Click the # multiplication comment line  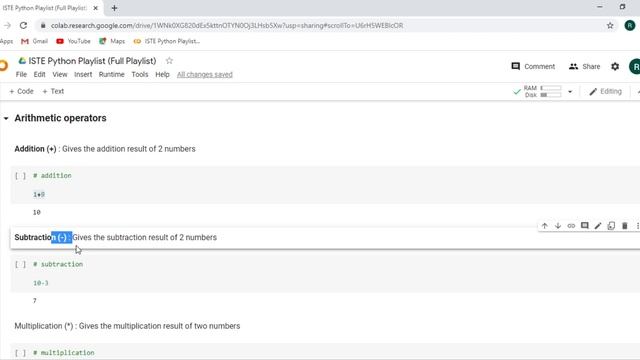[x=64, y=353]
